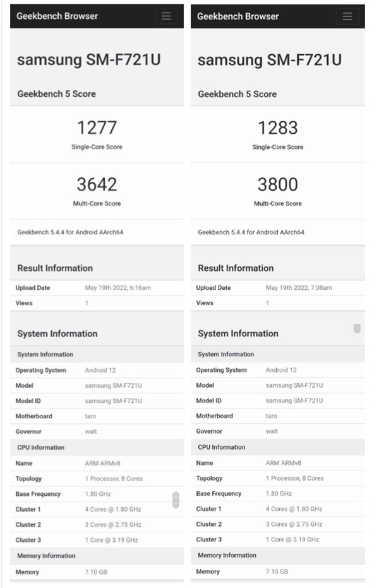
Task: Click upload date May 19th 2022, 7:08am
Action: (x=299, y=288)
